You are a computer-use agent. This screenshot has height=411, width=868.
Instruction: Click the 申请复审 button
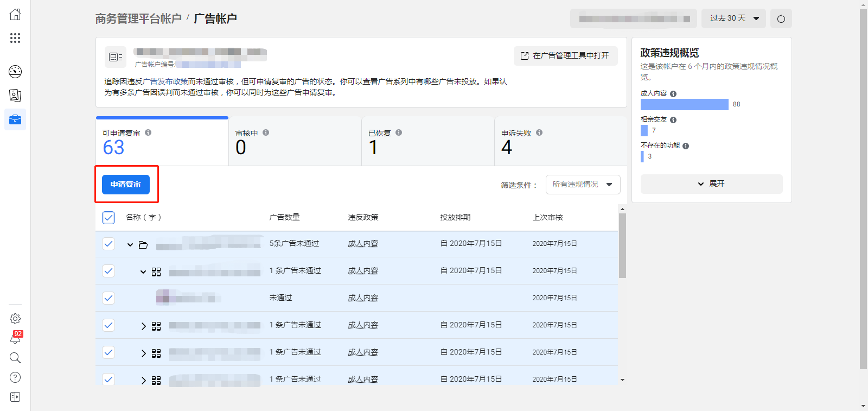(x=126, y=185)
